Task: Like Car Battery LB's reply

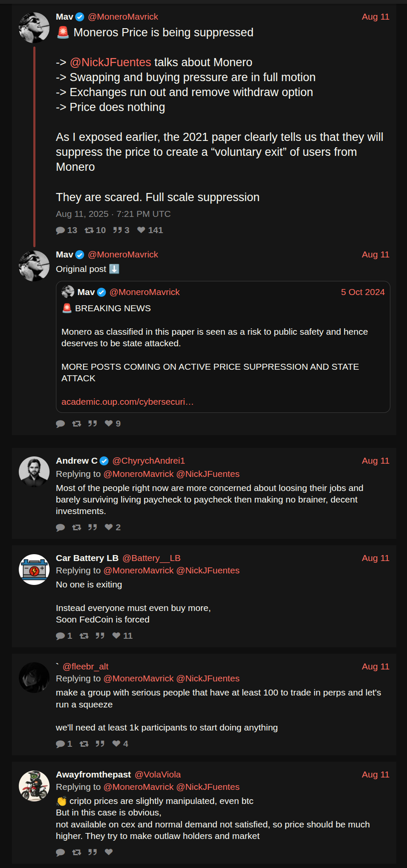Action: click(116, 636)
